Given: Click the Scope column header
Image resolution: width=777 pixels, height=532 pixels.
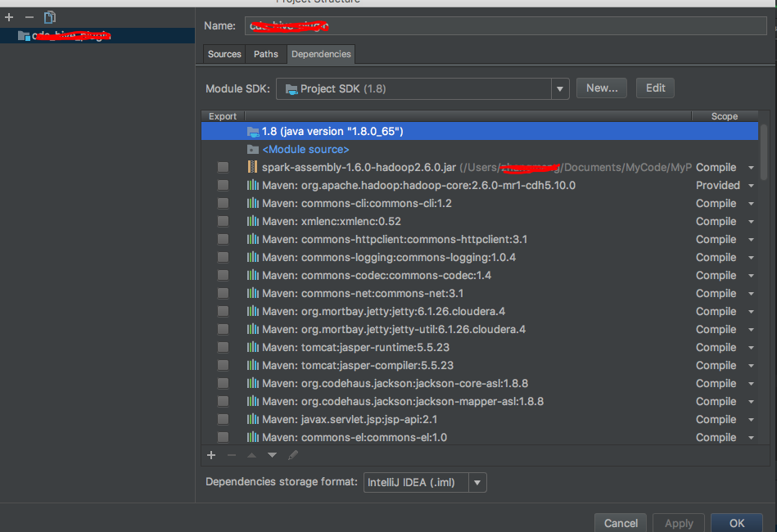Looking at the screenshot, I should click(x=725, y=116).
